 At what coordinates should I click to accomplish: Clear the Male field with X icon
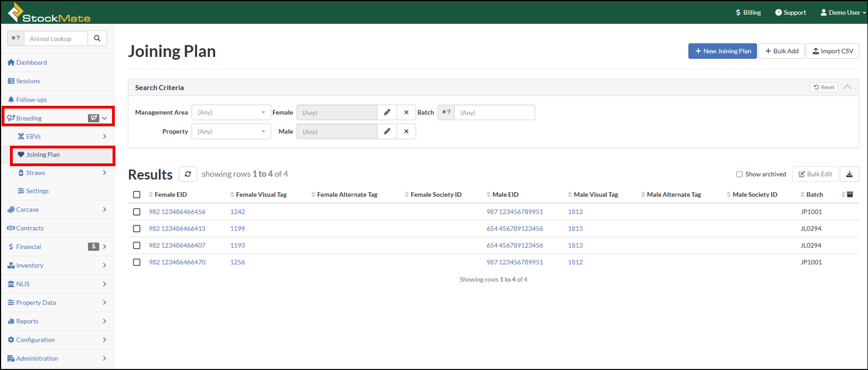(406, 131)
